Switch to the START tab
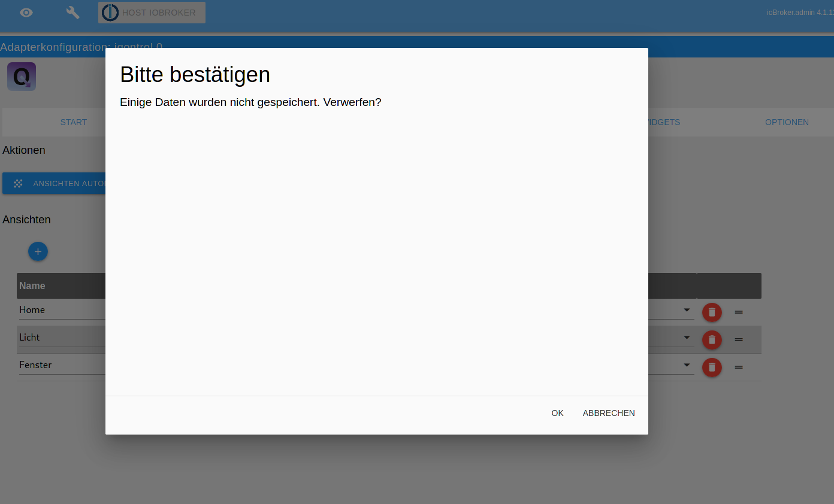834x504 pixels. point(74,122)
